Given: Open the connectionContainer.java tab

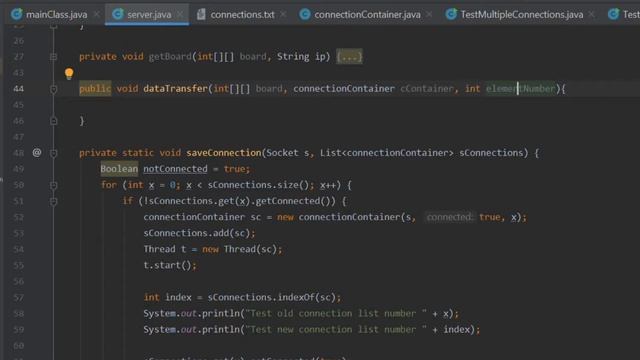Looking at the screenshot, I should tap(367, 15).
